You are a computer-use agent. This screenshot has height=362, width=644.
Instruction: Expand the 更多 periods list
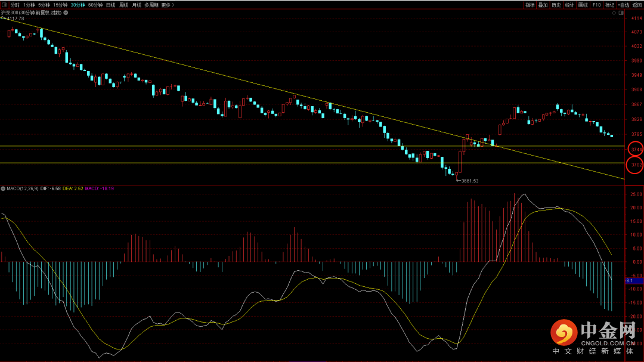(x=167, y=5)
